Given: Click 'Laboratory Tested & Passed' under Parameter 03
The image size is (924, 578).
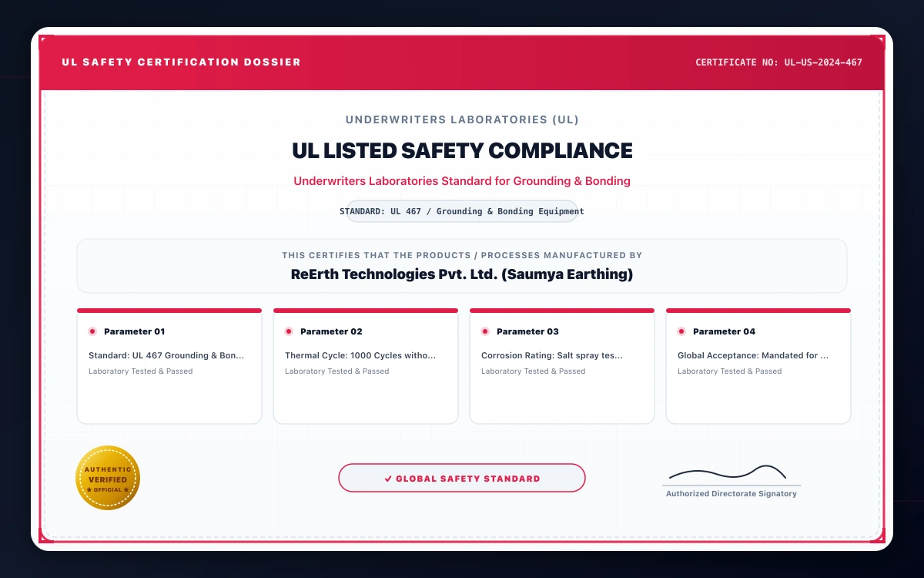Looking at the screenshot, I should [534, 371].
